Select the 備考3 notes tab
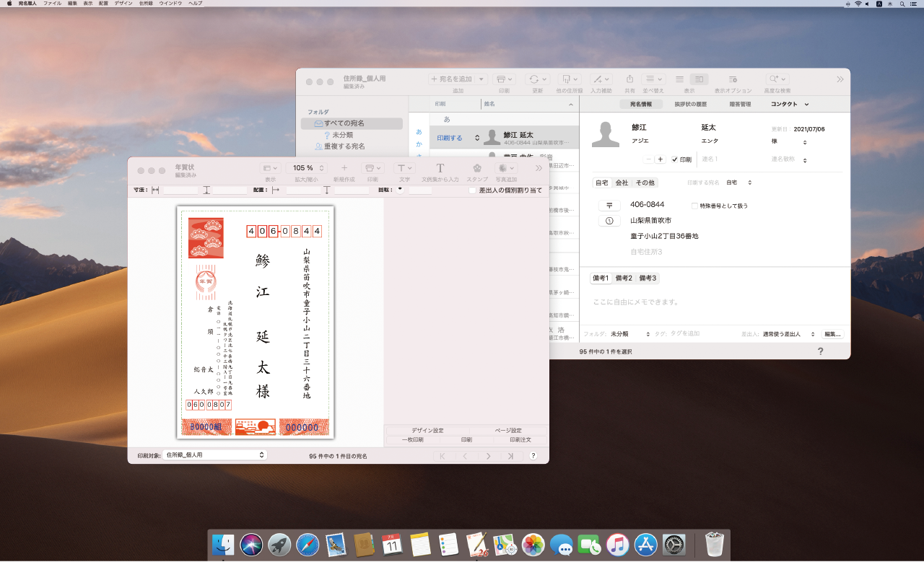The height and width of the screenshot is (562, 924). tap(647, 278)
